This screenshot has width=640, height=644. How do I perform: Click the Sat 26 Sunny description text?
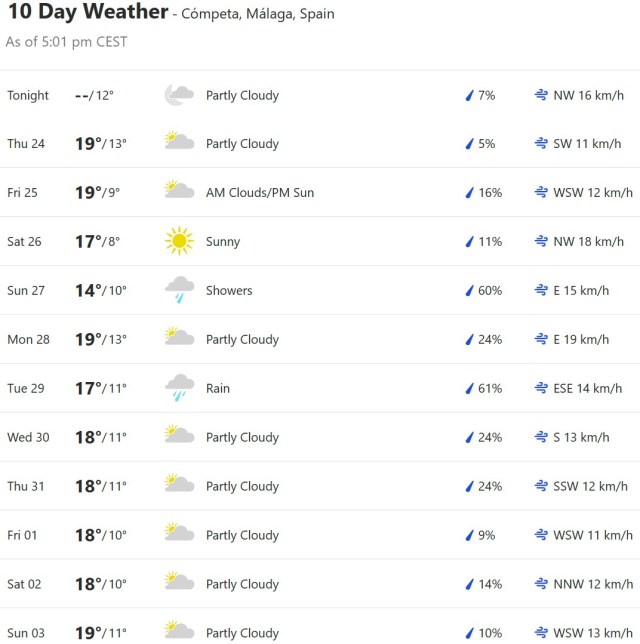223,242
